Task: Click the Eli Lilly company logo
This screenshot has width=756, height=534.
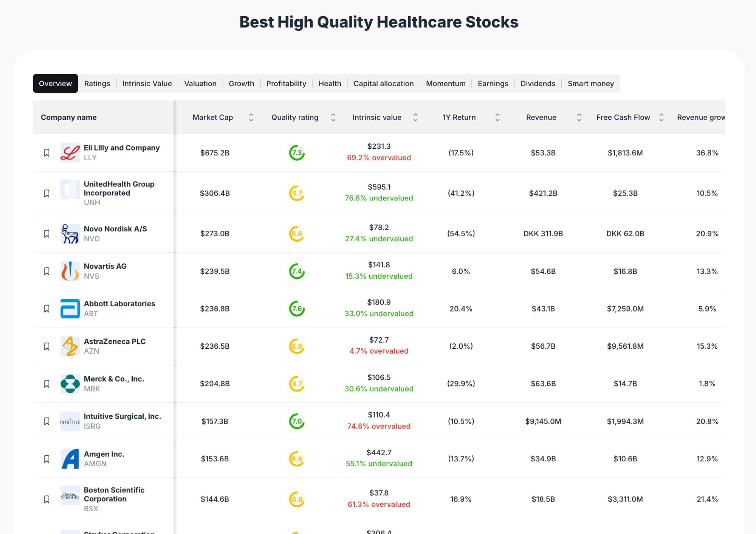Action: point(70,153)
